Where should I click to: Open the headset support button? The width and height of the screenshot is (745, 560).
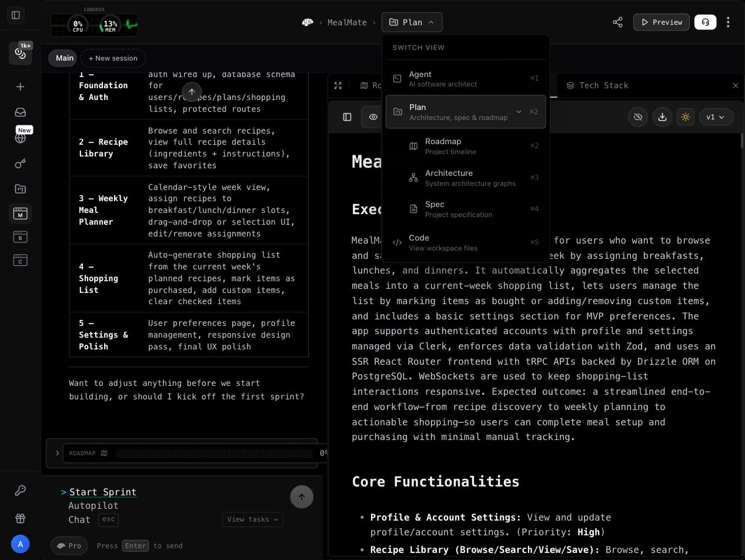(x=705, y=22)
